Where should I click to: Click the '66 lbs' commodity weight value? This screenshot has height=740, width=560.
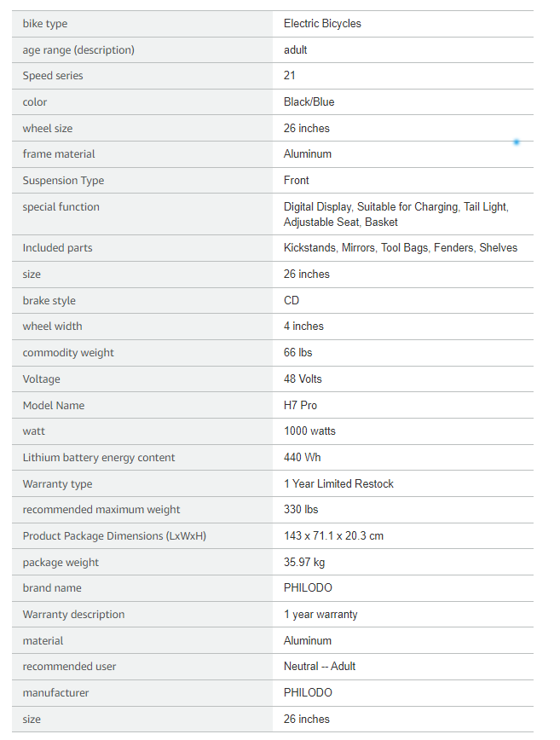pos(298,353)
